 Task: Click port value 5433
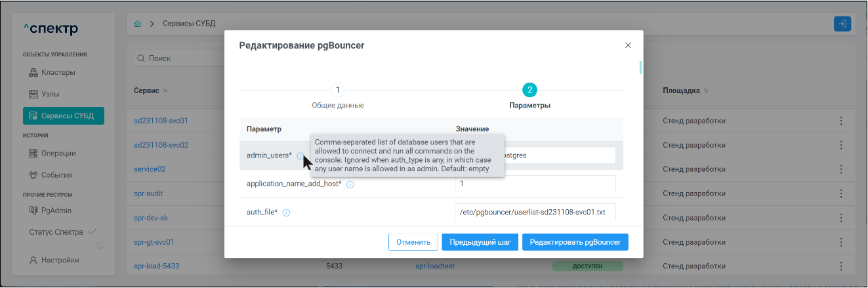tap(335, 266)
